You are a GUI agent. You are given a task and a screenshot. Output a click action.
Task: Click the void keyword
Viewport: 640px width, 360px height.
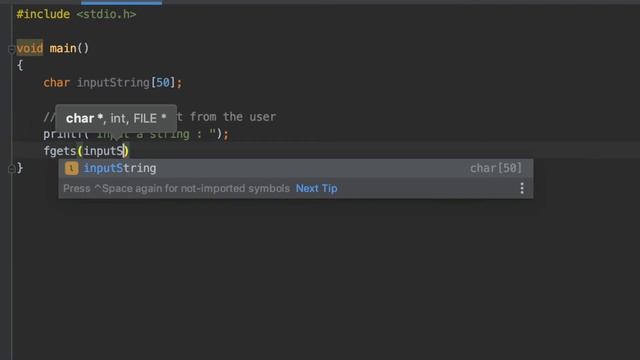click(x=30, y=48)
